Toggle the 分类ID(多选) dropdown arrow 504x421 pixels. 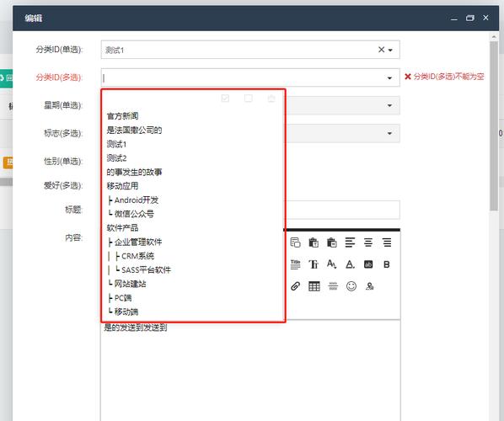(x=389, y=78)
